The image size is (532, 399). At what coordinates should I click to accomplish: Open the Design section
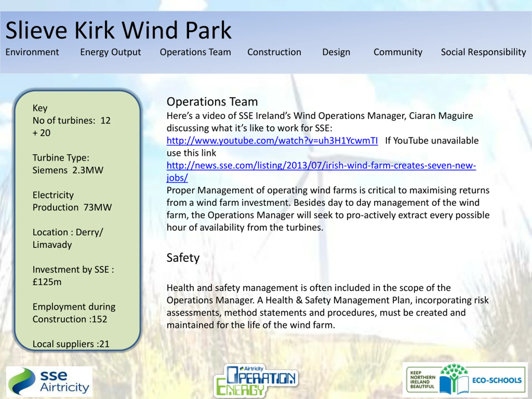click(336, 52)
